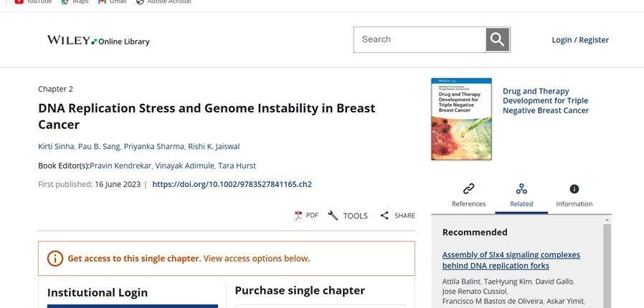
Task: Show the Information tab icon
Action: coord(574,189)
